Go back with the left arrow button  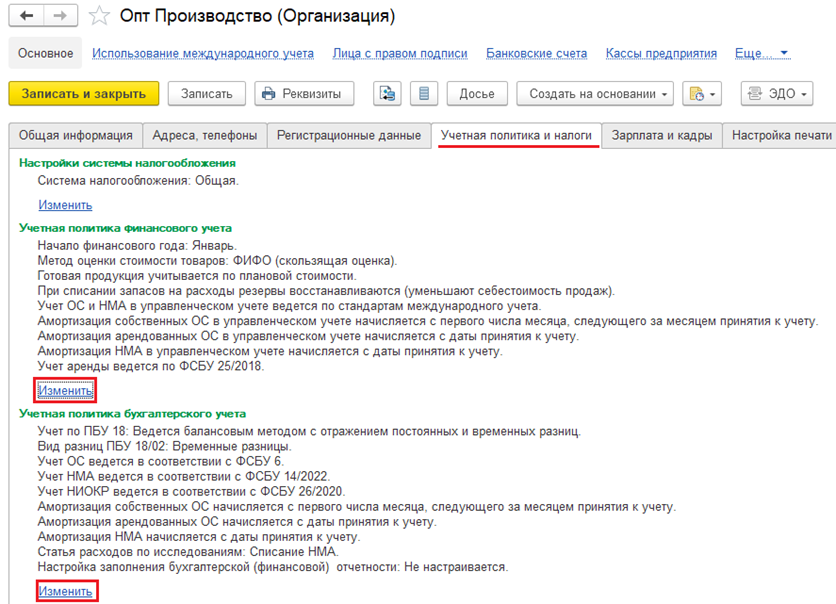pos(26,15)
